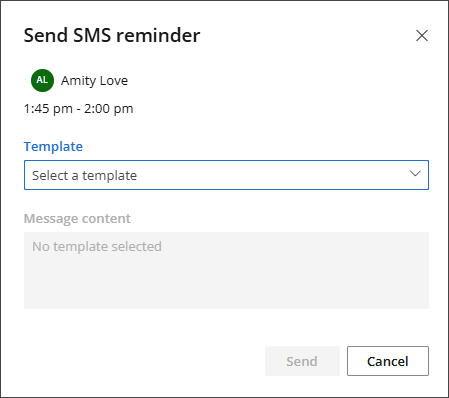The height and width of the screenshot is (398, 449).
Task: Click the AL initials inside the avatar
Action: point(42,80)
